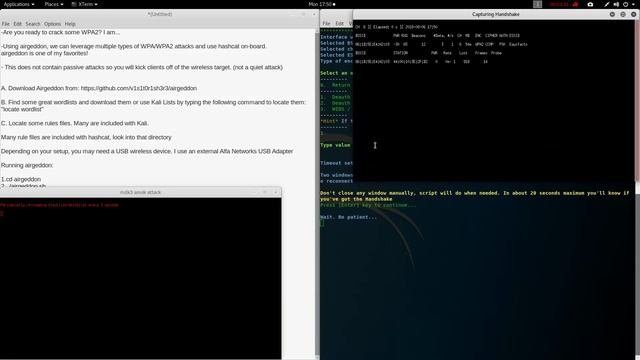This screenshot has height=360, width=640.
Task: Close the Capturing Handshake window
Action: [x=633, y=14]
